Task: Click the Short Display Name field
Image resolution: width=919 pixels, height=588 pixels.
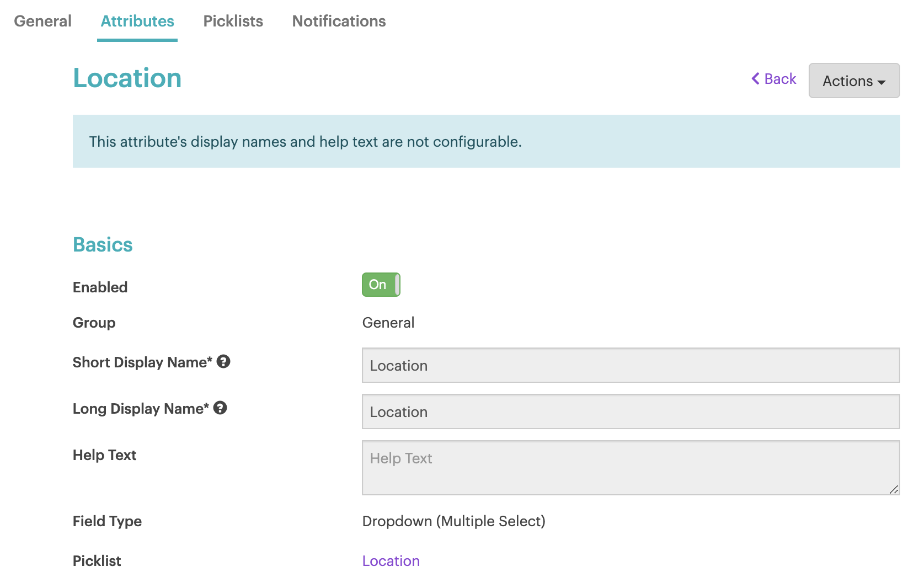Action: click(631, 365)
